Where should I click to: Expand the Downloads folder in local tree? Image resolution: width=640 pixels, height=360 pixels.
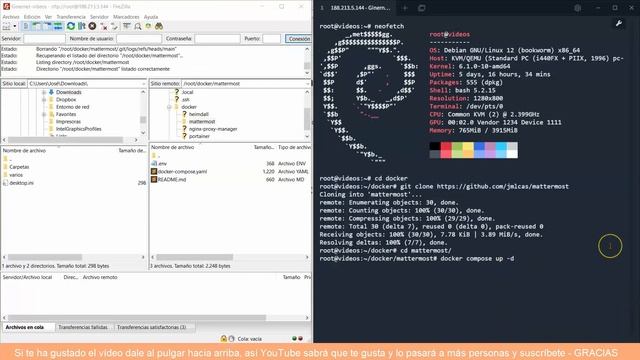44,92
